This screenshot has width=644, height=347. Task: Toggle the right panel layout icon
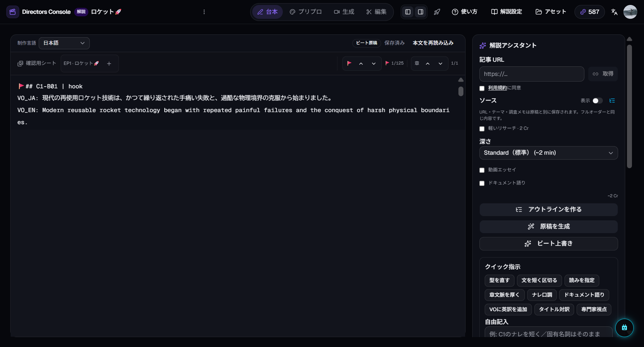point(420,12)
